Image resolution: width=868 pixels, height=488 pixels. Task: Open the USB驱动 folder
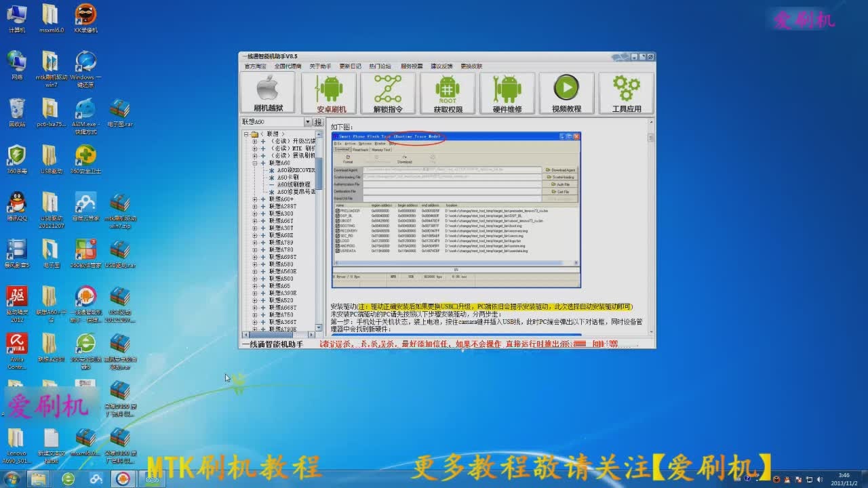point(51,159)
